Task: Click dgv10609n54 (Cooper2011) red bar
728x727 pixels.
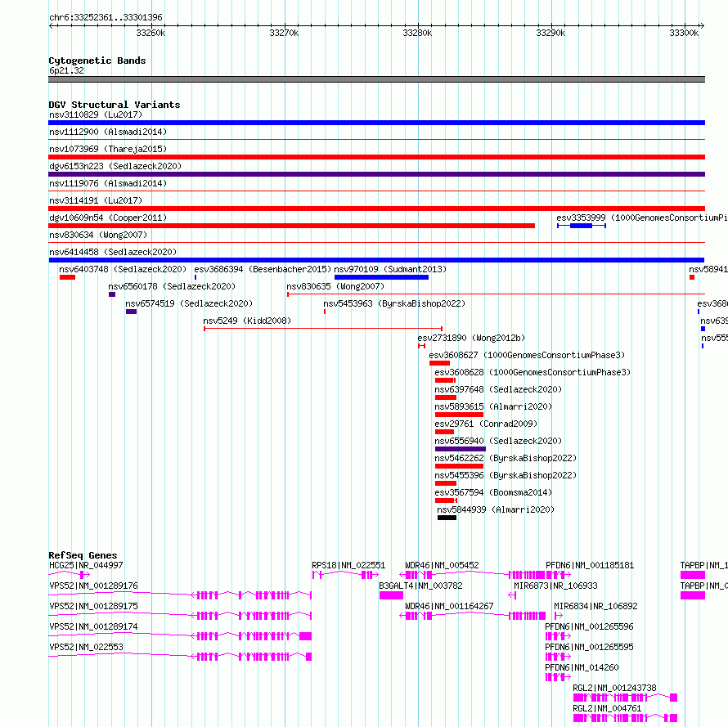Action: click(x=291, y=226)
